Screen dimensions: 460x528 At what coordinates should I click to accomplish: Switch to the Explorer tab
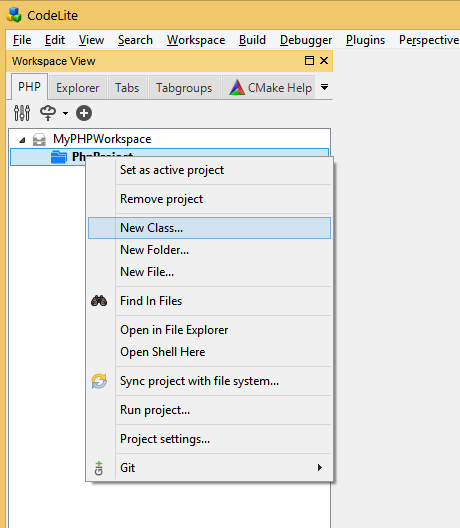[77, 88]
